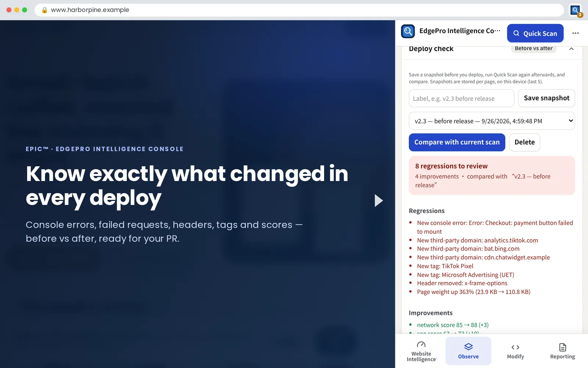Open the panel's three-dot more menu
Image resolution: width=588 pixels, height=368 pixels.
(576, 33)
